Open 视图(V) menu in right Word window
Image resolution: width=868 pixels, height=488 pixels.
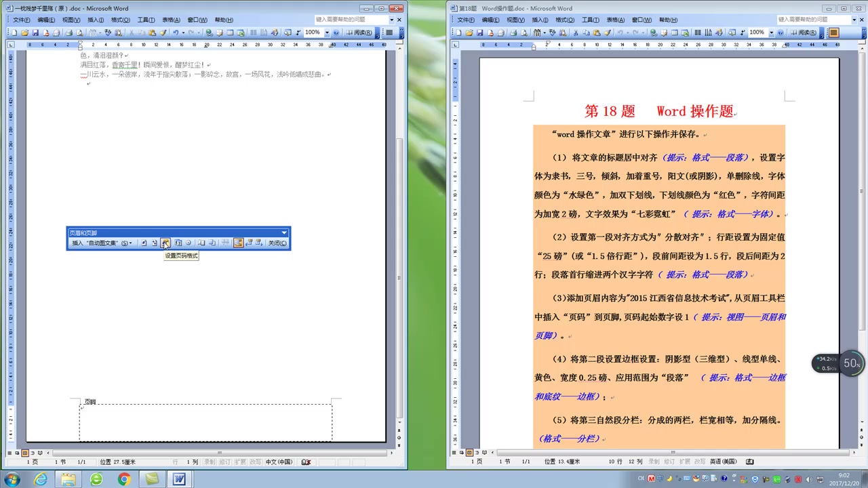pos(515,20)
